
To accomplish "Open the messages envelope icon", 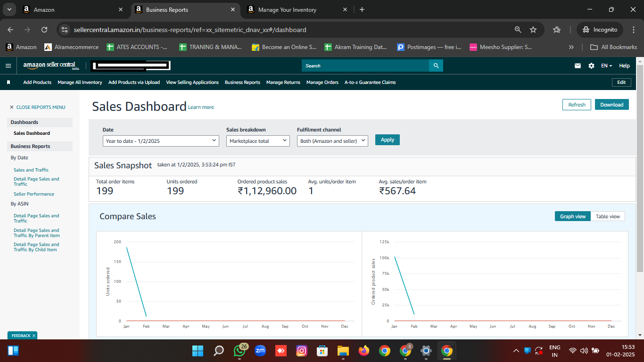I will click(578, 66).
